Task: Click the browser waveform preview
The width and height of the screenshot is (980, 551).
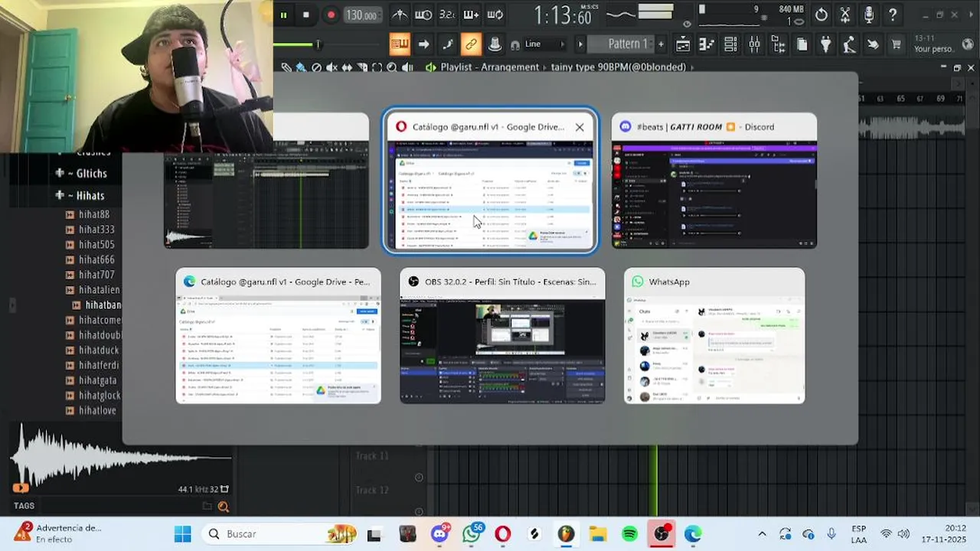Action: [121, 458]
